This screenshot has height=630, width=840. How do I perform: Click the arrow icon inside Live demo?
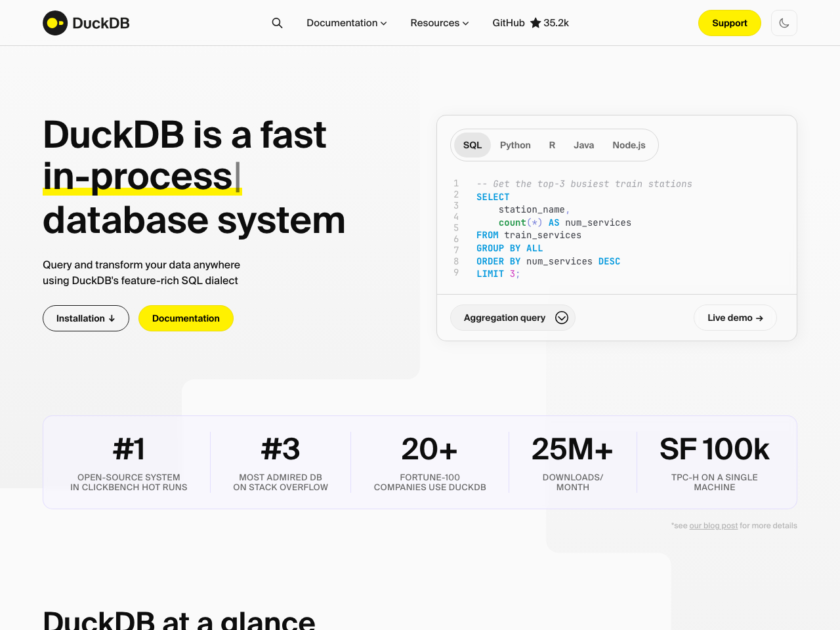tap(759, 318)
